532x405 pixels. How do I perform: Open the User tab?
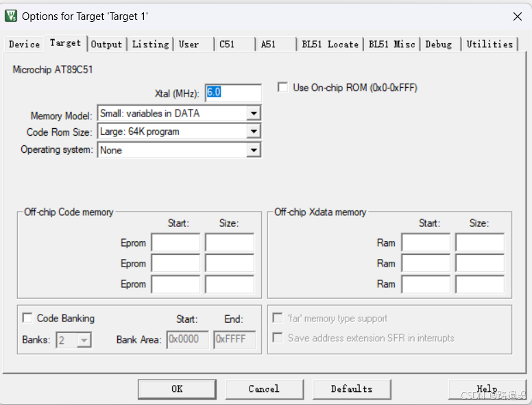click(x=194, y=44)
